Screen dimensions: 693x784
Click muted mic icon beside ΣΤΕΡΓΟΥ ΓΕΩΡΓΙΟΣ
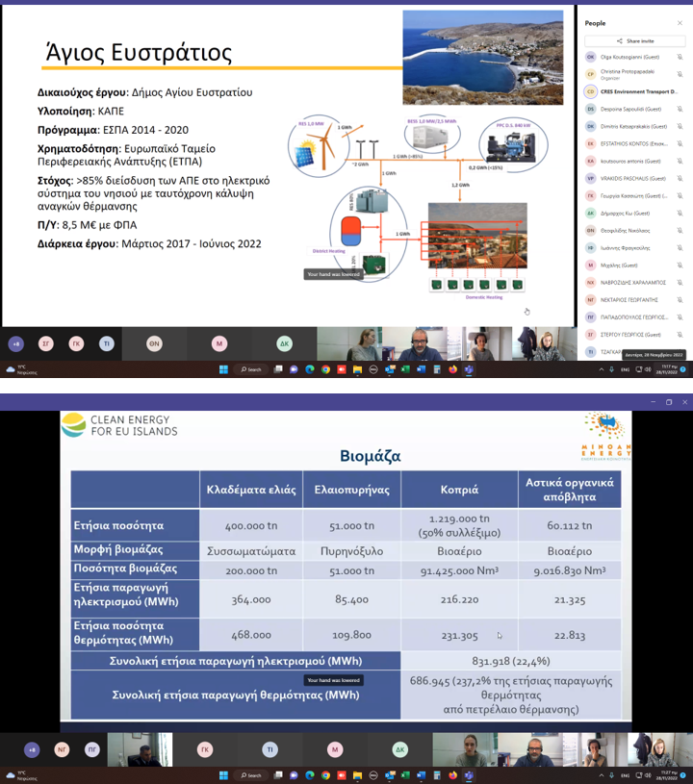coord(680,335)
